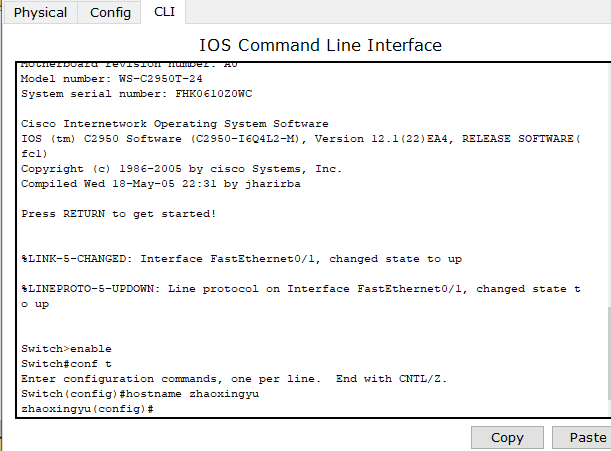The height and width of the screenshot is (451, 611).
Task: Click the 'Model number: WS-C2950T-24' line
Action: click(111, 79)
